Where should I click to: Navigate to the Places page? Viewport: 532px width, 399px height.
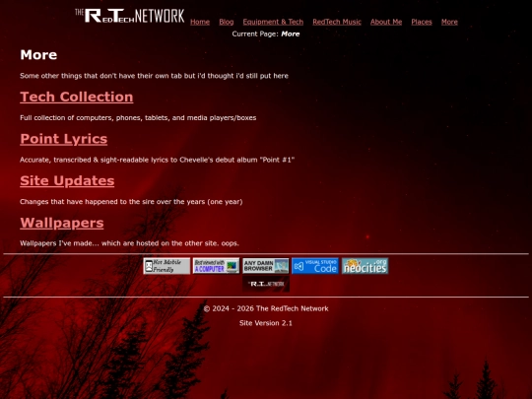coord(422,22)
